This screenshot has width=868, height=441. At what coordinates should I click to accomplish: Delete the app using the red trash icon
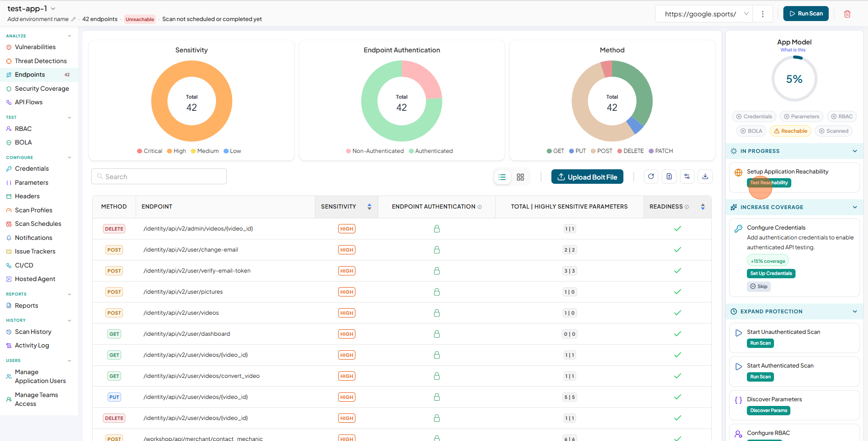coord(847,14)
